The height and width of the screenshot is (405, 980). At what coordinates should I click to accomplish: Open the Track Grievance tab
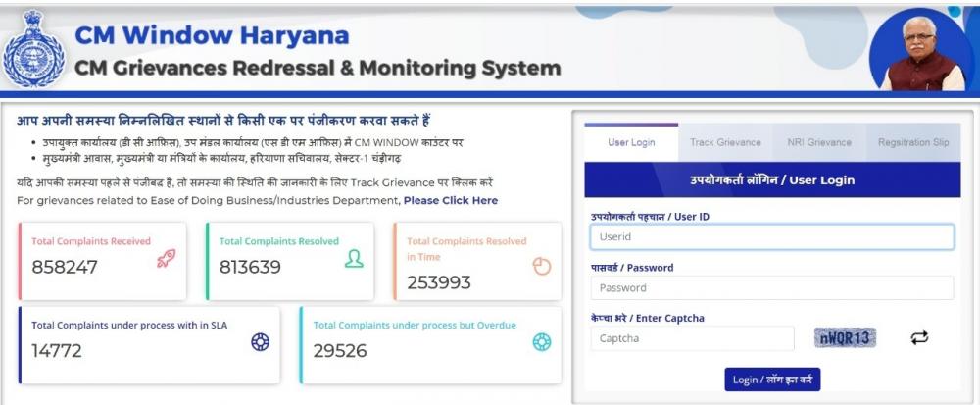(x=725, y=142)
